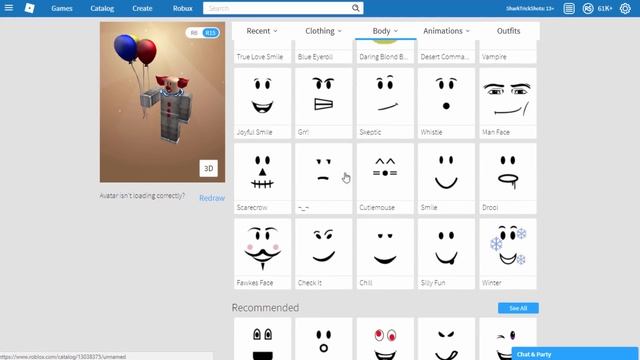Open Games in top navigation
Viewport: 640px width, 360px height.
(x=62, y=8)
